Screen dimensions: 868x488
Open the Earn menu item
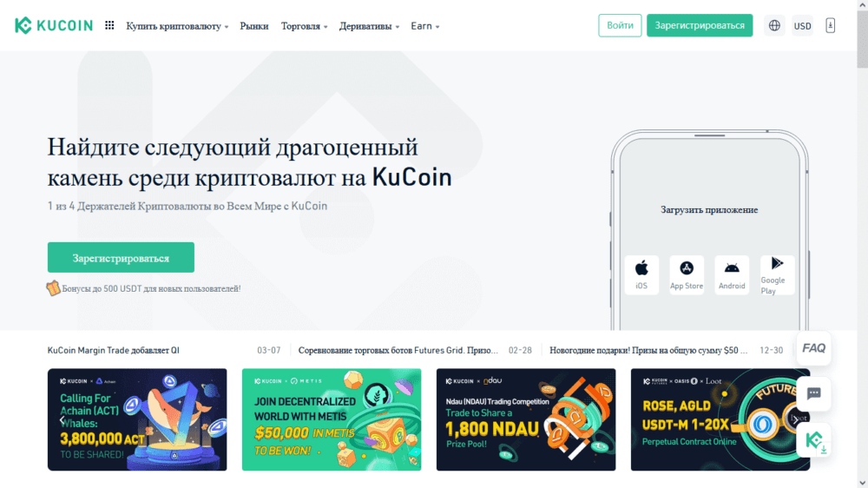[x=425, y=26]
